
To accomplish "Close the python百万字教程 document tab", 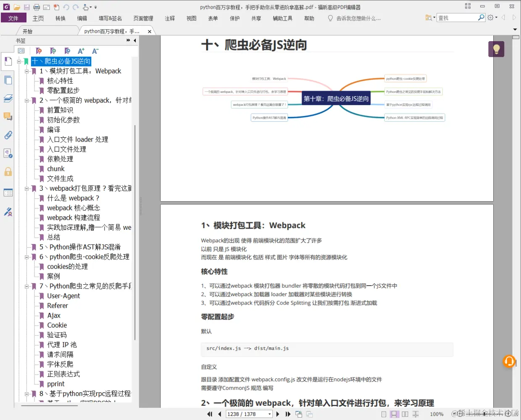I will pyautogui.click(x=150, y=31).
